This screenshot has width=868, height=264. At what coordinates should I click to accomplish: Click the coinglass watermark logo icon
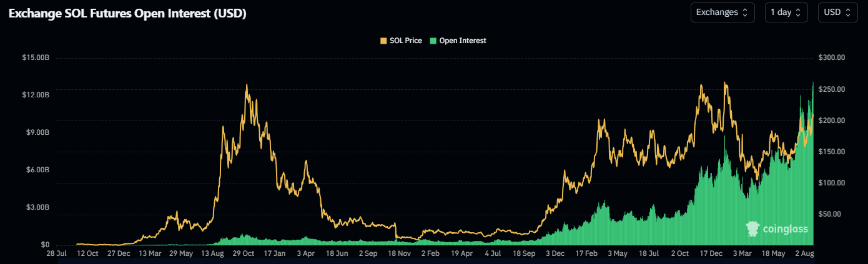tap(753, 229)
